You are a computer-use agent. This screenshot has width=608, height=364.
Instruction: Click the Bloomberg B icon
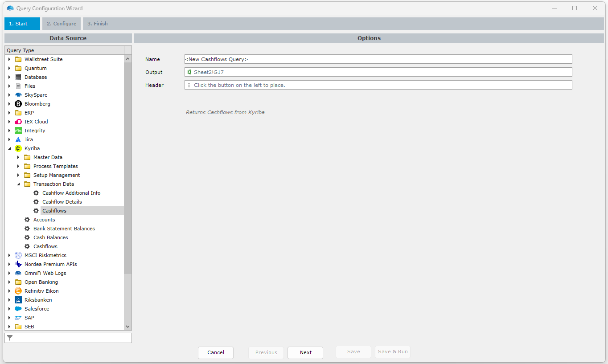[18, 104]
